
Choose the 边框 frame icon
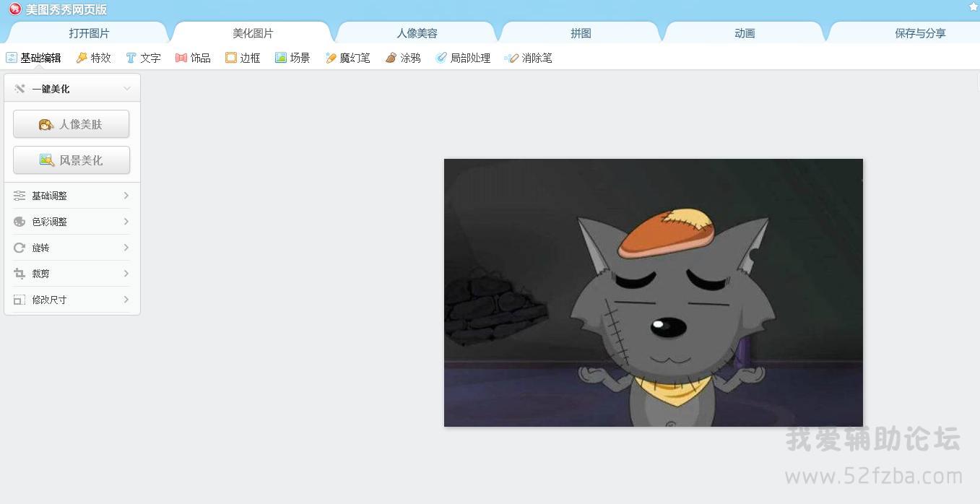(x=231, y=58)
